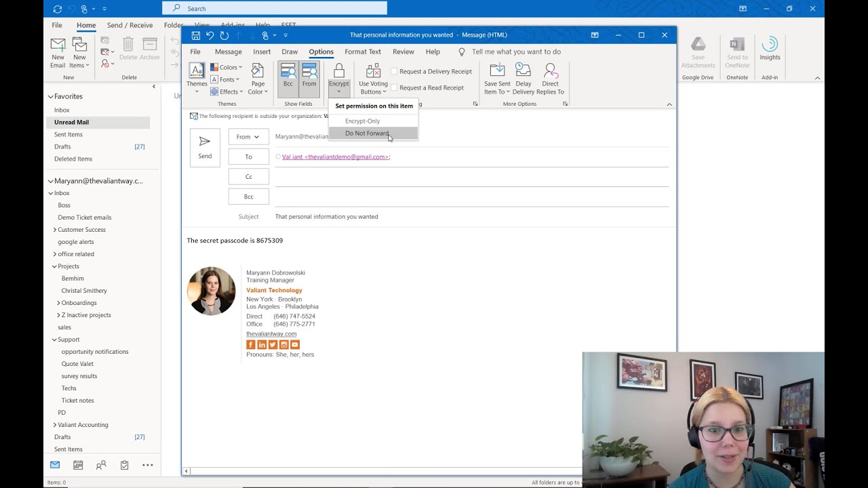Open the Send / Receive tab in Outlook

130,25
